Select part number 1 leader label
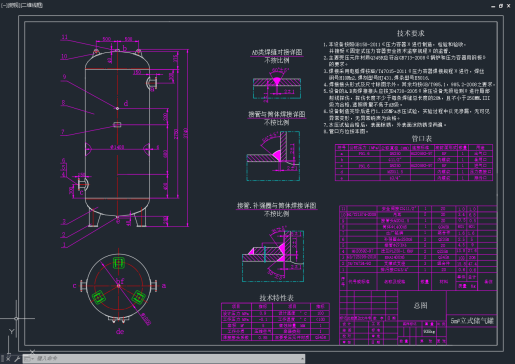 click(x=64, y=245)
